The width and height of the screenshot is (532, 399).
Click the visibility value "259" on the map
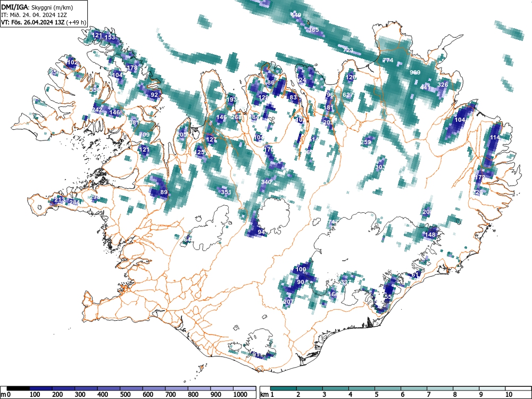tap(366, 142)
